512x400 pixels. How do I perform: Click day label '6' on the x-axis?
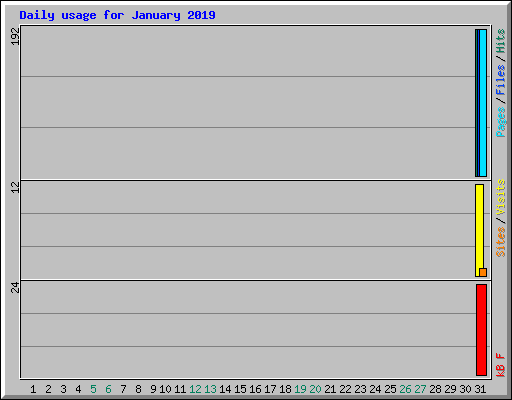[x=108, y=389]
